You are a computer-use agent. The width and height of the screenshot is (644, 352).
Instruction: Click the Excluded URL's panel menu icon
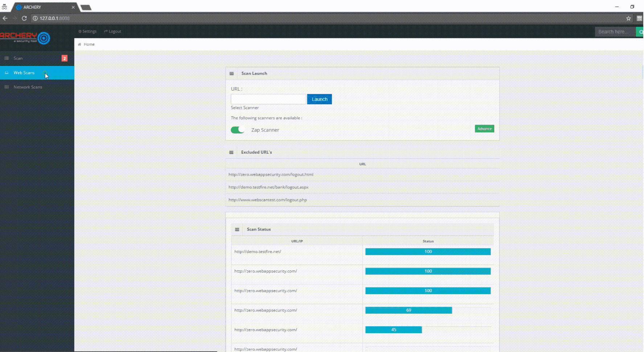[x=231, y=152]
